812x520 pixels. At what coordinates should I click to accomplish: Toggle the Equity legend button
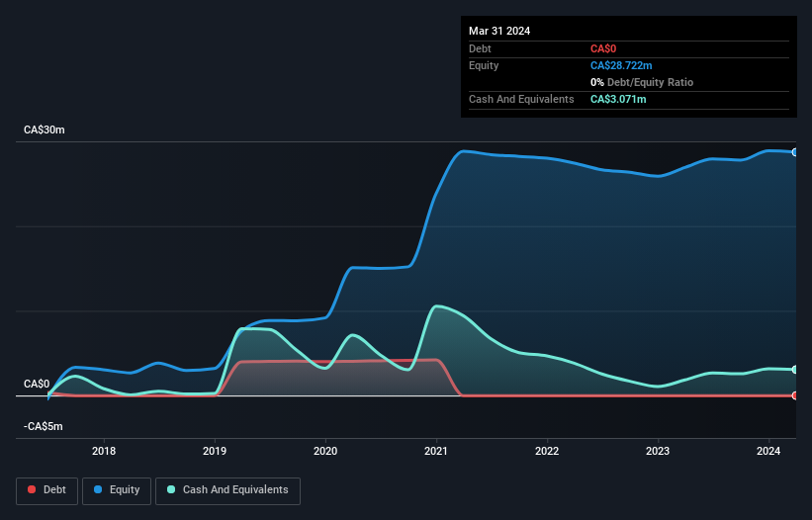[x=117, y=490]
